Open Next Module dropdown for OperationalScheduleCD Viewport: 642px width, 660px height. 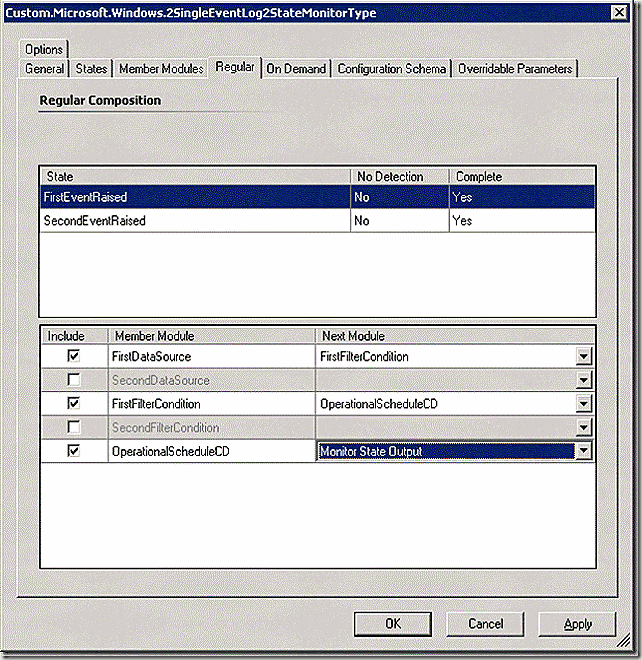click(583, 451)
